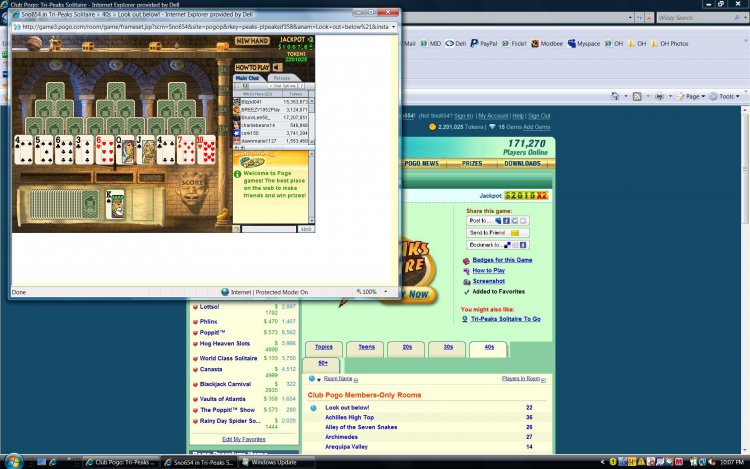The image size is (750, 469).
Task: Open Tri-Peaks Solitaire To Go link
Action: (x=506, y=319)
